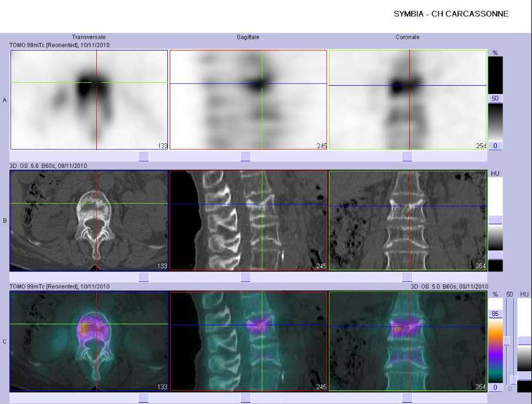
Task: Click the row B label letter
Action: [5, 220]
